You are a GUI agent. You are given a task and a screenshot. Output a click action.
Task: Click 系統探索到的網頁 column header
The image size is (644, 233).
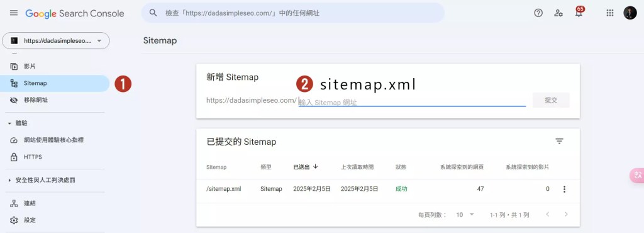(462, 168)
